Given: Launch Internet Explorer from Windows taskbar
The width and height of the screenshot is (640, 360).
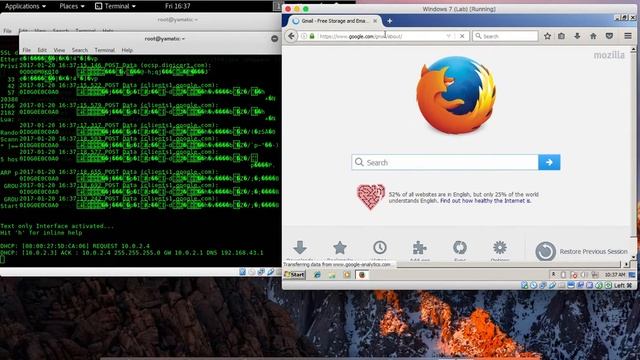Looking at the screenshot, I should point(317,275).
